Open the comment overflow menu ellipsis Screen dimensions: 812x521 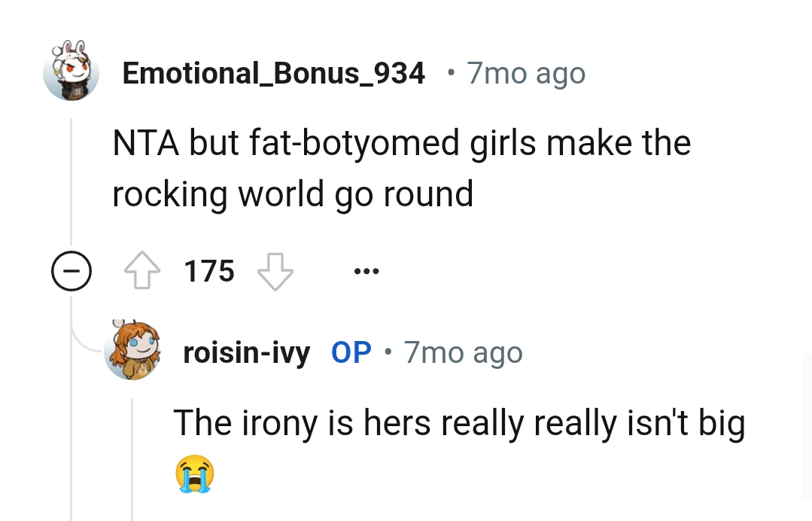click(366, 273)
